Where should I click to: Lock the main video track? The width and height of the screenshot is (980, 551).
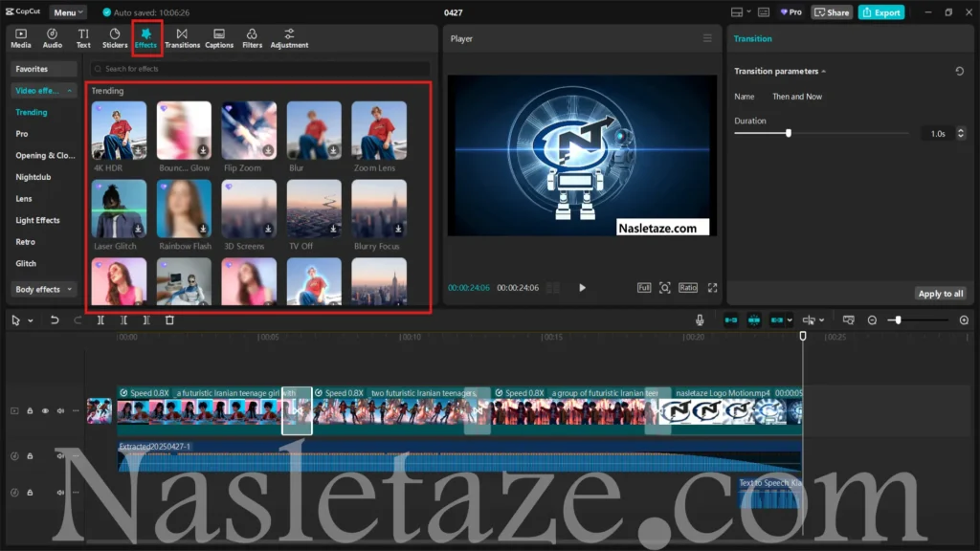coord(30,411)
